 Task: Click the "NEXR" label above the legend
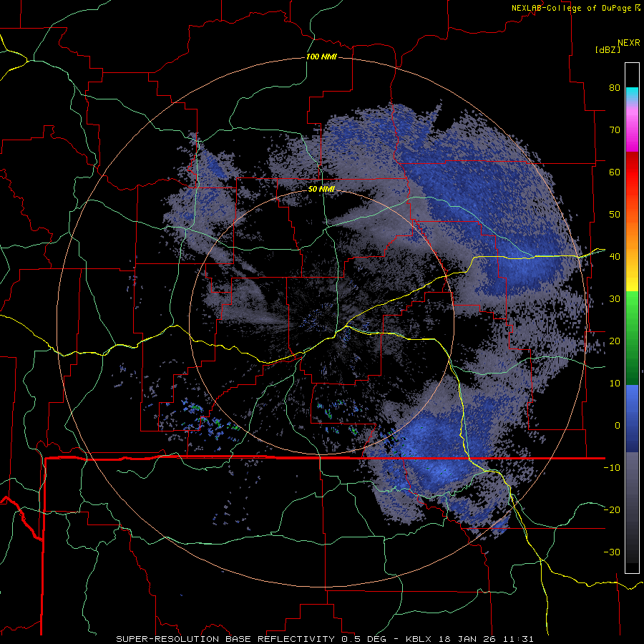pyautogui.click(x=629, y=43)
